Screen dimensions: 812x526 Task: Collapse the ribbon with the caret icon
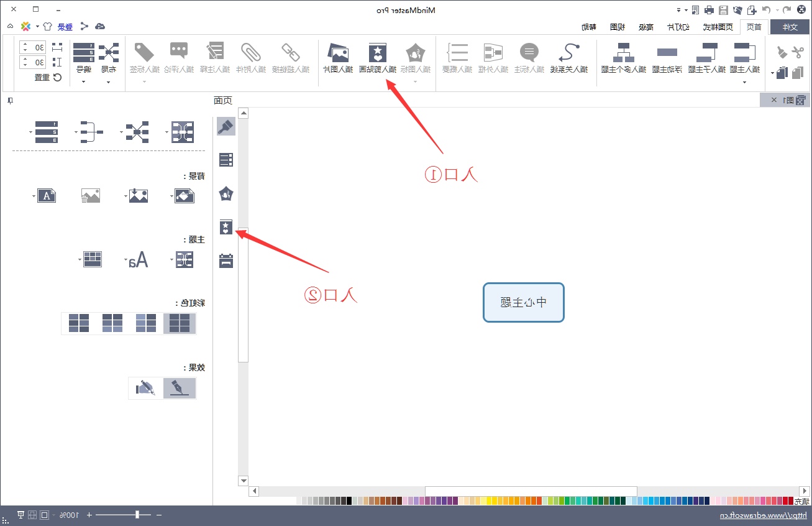click(10, 26)
